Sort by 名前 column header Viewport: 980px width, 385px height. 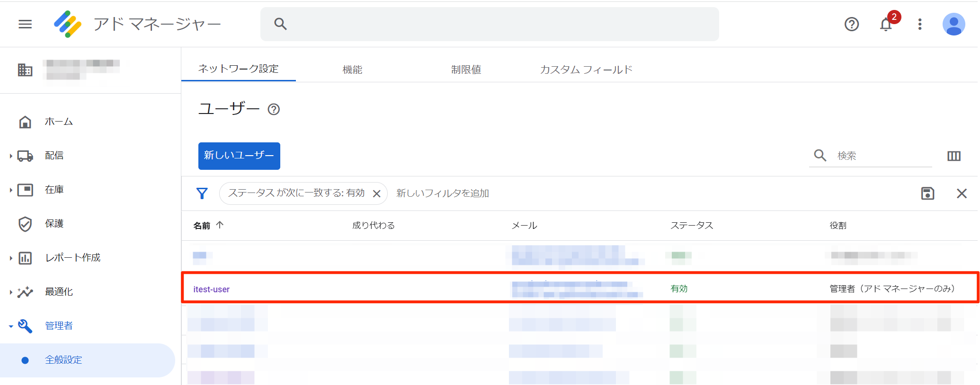202,226
